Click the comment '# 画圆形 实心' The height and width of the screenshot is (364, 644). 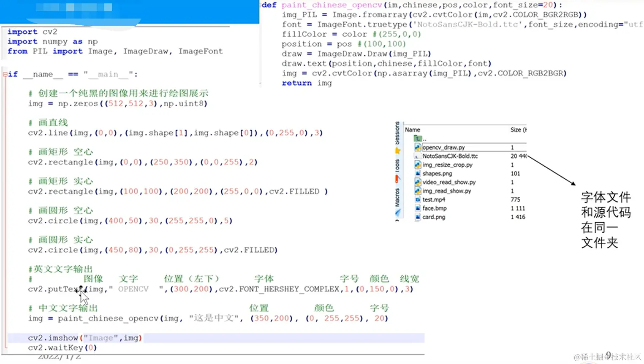pos(60,240)
